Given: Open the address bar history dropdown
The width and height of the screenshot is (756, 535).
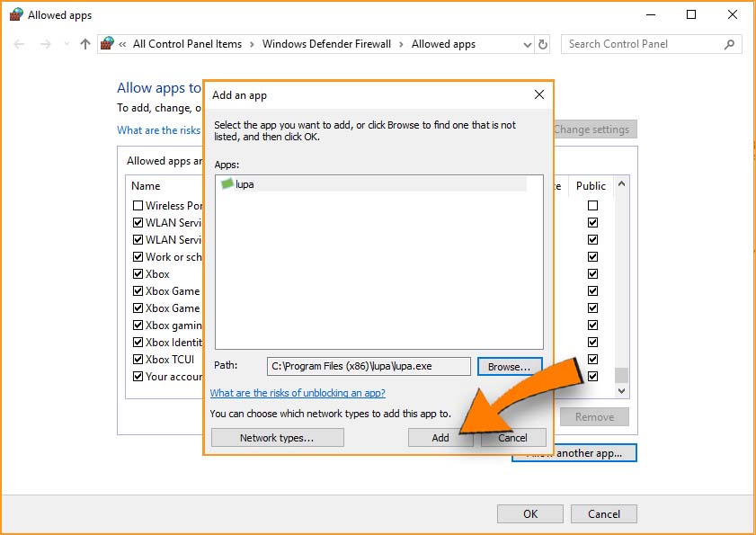Looking at the screenshot, I should coord(526,44).
